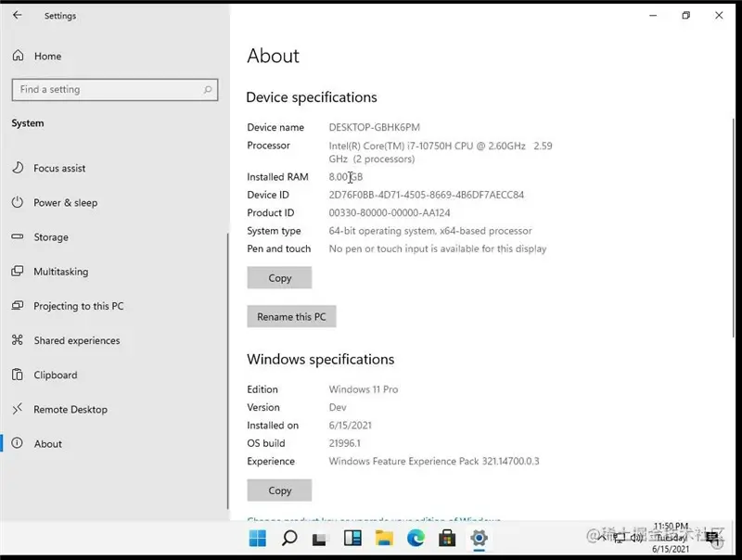
Task: Open Widgets from the taskbar
Action: (x=352, y=539)
